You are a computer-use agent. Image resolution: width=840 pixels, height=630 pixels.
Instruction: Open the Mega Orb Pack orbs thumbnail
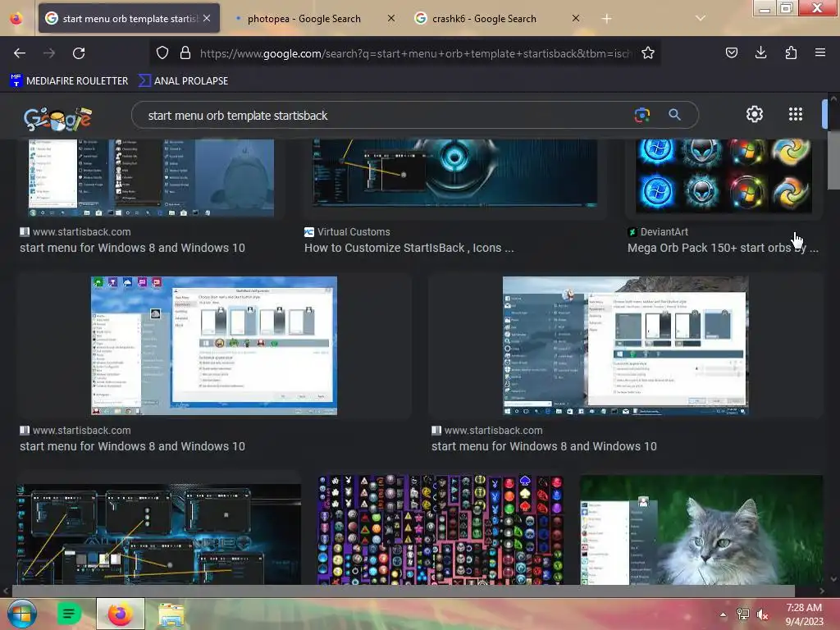click(724, 176)
